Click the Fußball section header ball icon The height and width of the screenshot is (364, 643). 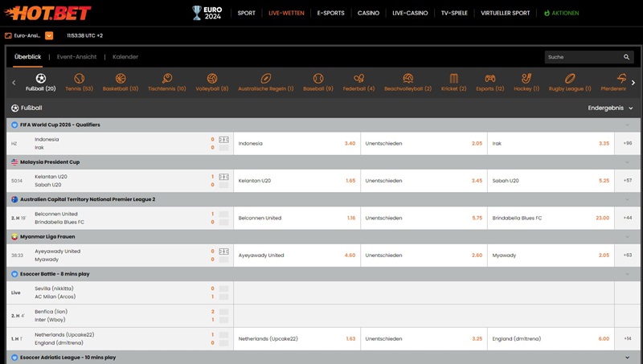(15, 108)
